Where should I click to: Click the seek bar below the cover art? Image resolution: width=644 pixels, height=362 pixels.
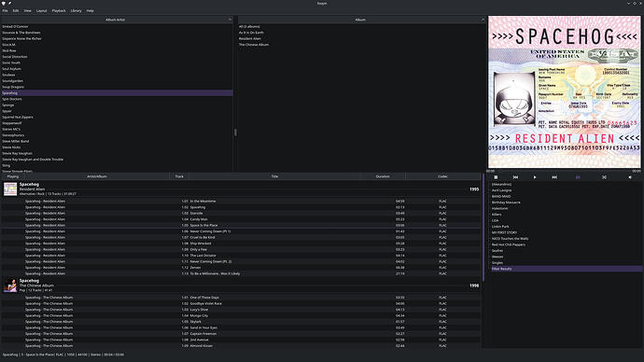pyautogui.click(x=564, y=171)
